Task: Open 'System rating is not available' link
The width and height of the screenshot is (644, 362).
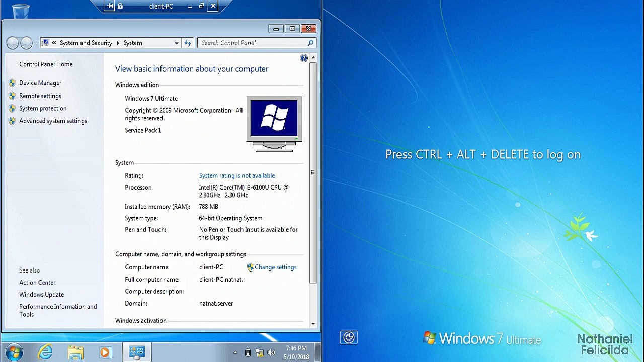Action: [237, 175]
